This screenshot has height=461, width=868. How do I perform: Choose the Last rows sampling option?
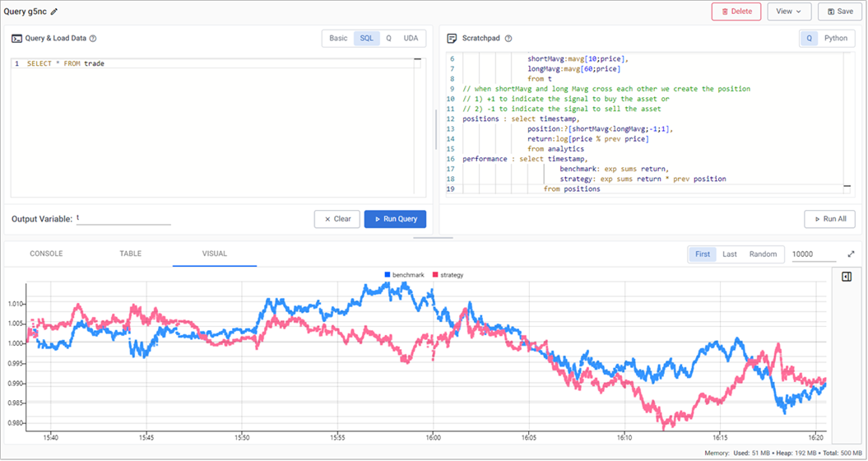[x=729, y=254]
